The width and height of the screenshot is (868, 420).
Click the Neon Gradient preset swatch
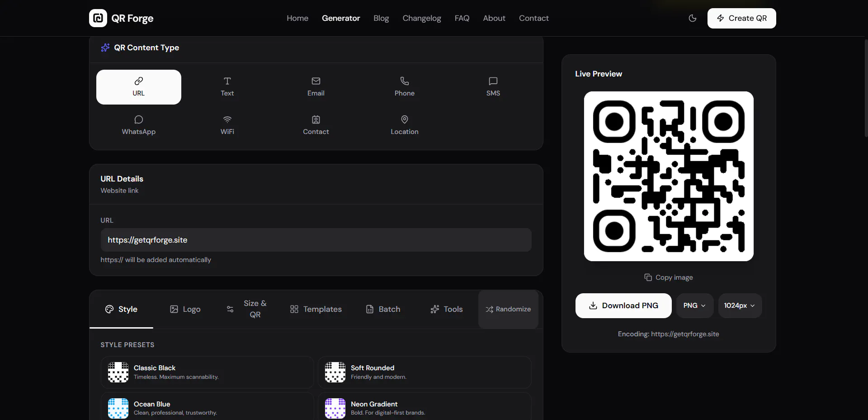(x=335, y=408)
